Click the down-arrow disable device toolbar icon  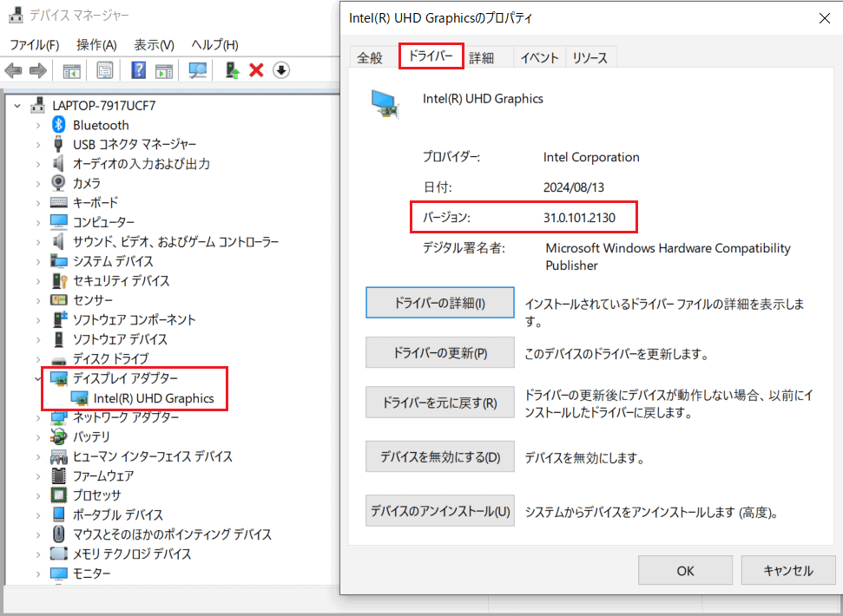tap(281, 70)
